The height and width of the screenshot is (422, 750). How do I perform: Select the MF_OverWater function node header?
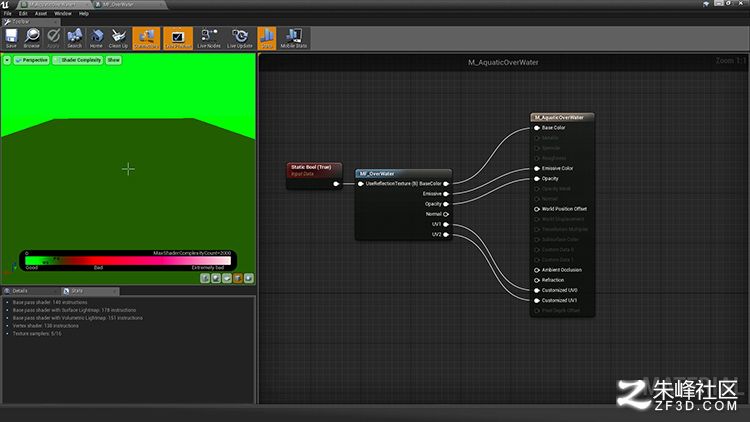pos(403,174)
